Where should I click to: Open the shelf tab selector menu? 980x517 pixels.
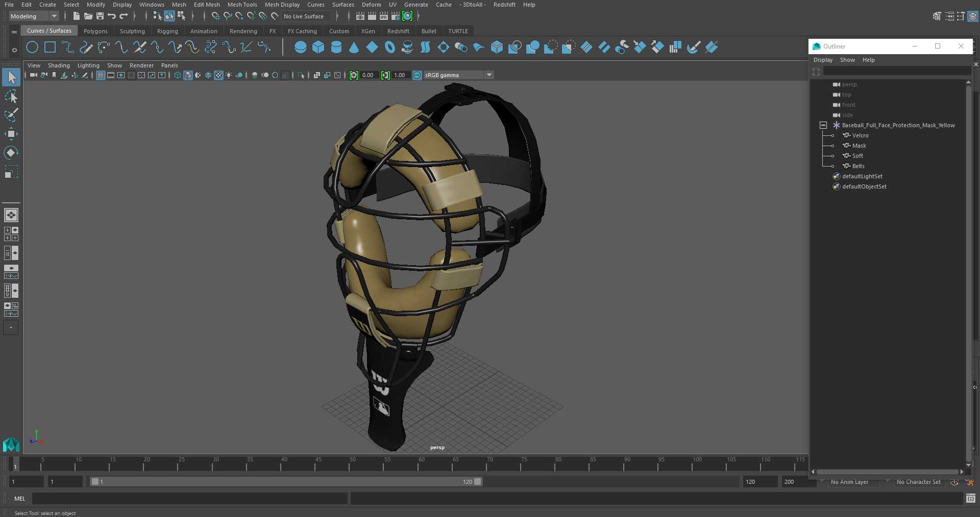pyautogui.click(x=14, y=32)
